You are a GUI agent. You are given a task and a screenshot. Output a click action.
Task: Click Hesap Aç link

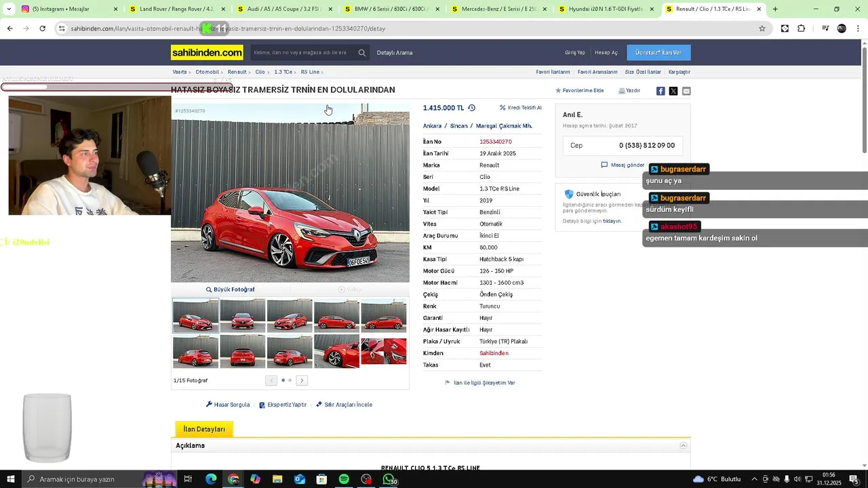pyautogui.click(x=606, y=53)
